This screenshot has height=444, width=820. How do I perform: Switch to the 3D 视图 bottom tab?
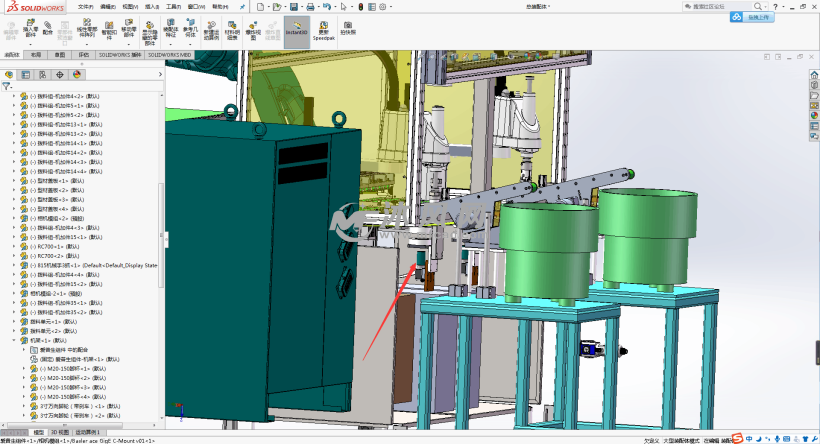(59, 431)
